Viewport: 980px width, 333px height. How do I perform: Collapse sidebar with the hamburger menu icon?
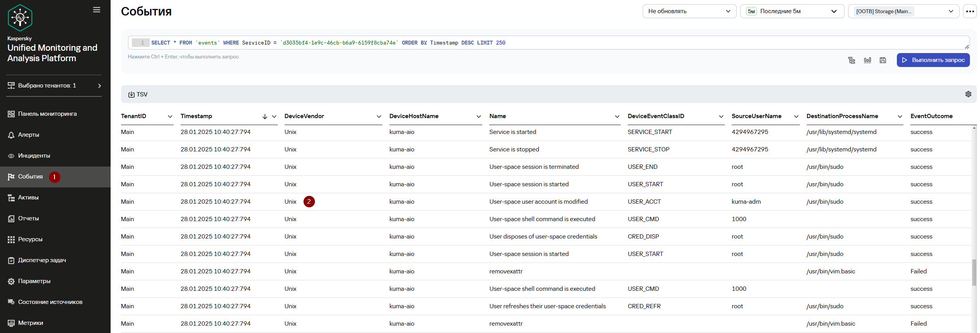coord(97,10)
